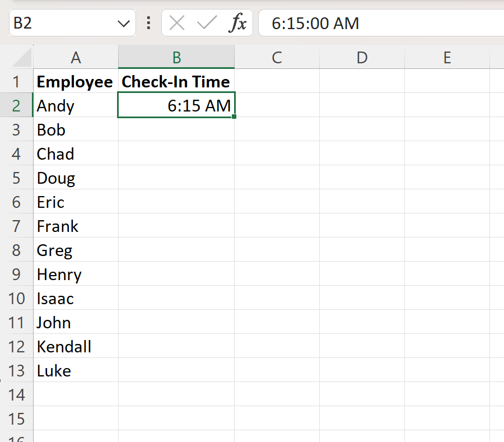This screenshot has width=504, height=442.
Task: Click inside the Name Box showing B2
Action: coord(56,23)
